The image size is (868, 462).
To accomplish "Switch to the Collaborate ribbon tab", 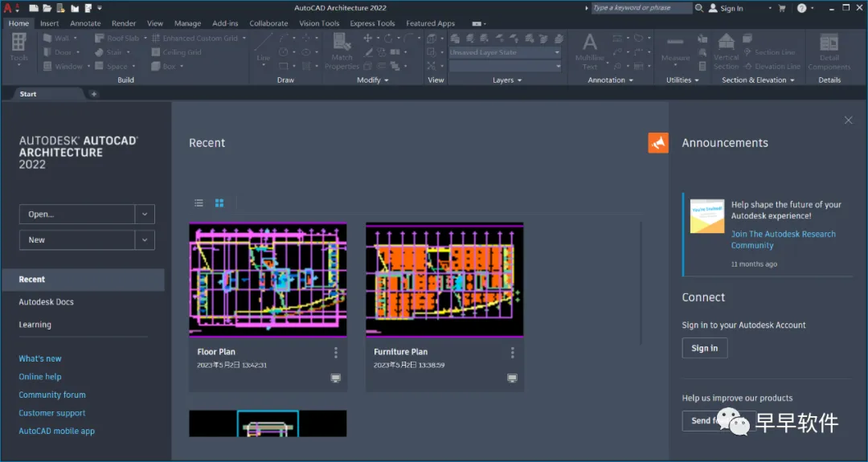I will click(268, 23).
